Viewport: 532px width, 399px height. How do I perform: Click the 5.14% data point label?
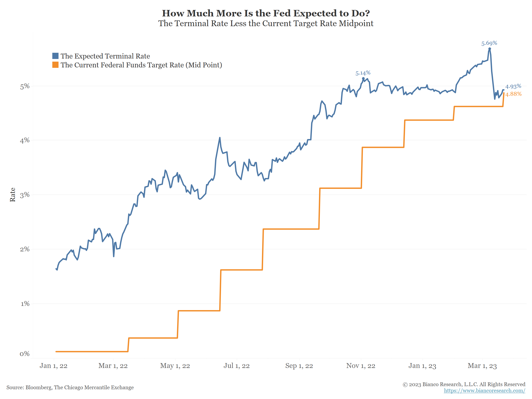pos(363,73)
